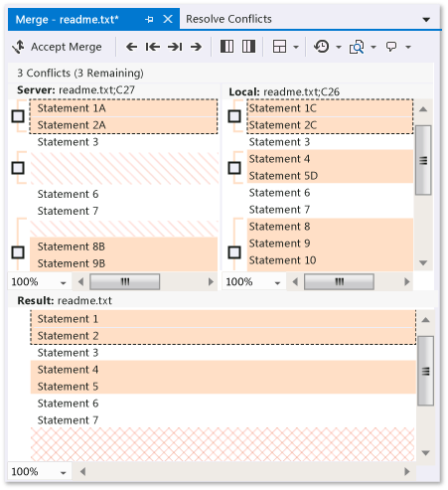Select 'Statement 2A' line in Server pane
This screenshot has height=490, width=448.
tap(124, 125)
